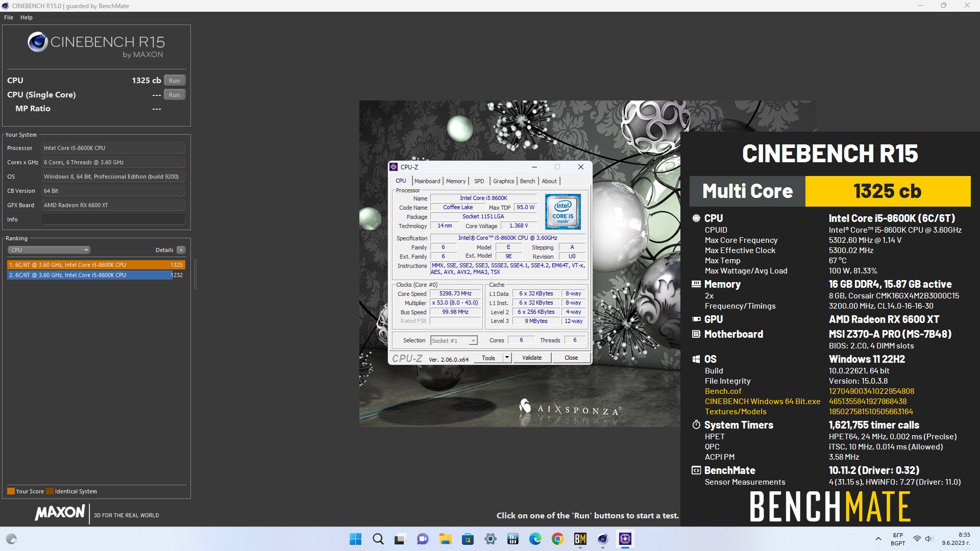Click the Bench.cof hash value
Image resolution: width=980 pixels, height=551 pixels.
click(x=871, y=391)
